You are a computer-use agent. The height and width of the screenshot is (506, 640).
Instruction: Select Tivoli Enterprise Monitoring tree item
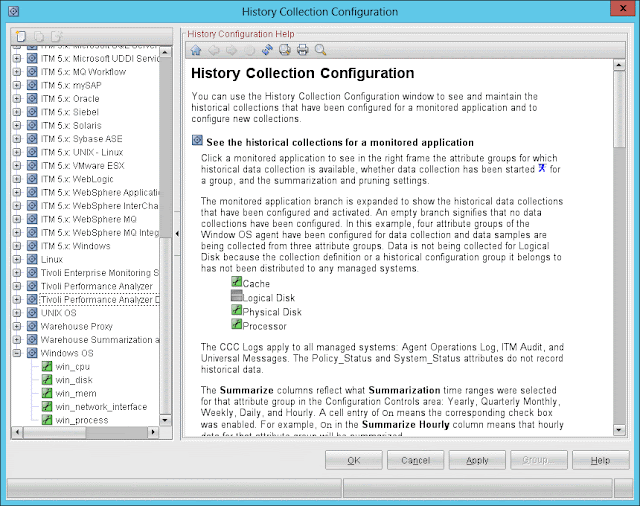point(100,273)
